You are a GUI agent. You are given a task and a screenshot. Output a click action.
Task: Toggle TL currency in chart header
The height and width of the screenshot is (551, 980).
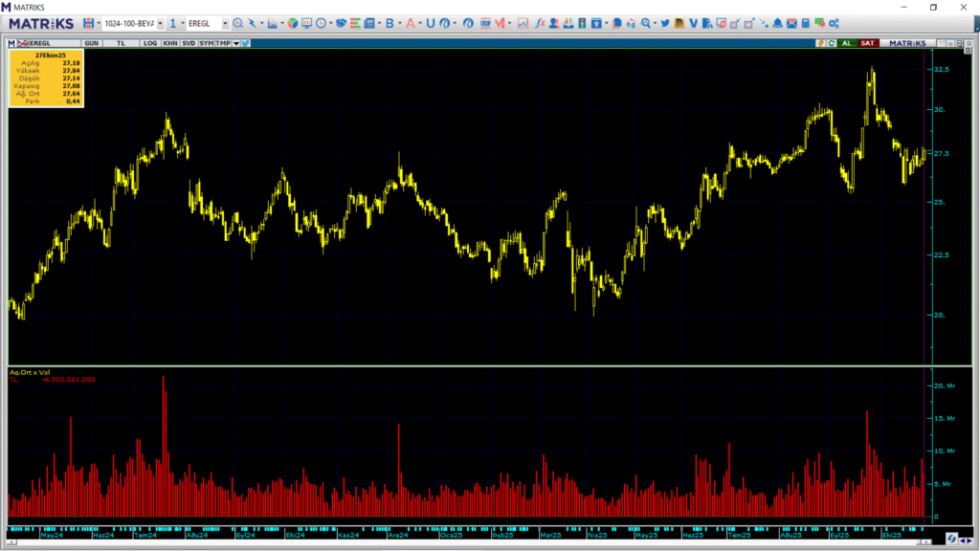121,43
